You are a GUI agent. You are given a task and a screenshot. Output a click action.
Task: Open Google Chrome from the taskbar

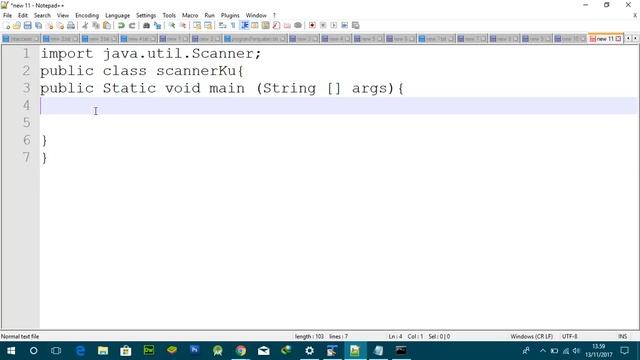241,351
